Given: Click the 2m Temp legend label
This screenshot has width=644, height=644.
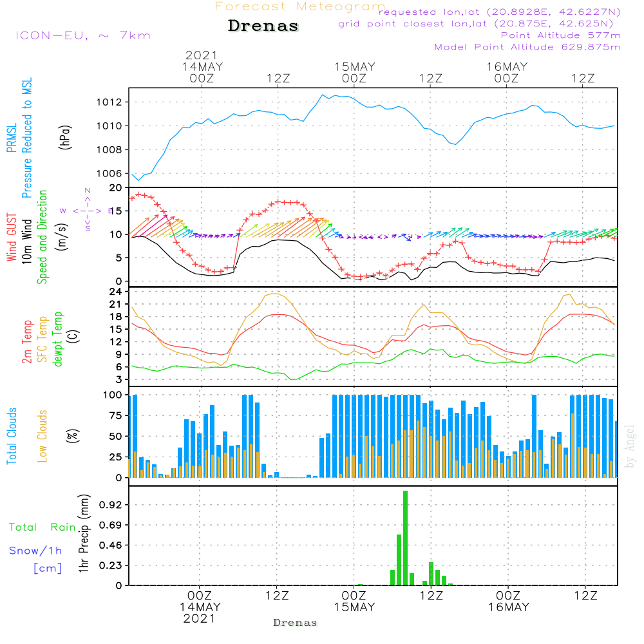Looking at the screenshot, I should pos(26,342).
